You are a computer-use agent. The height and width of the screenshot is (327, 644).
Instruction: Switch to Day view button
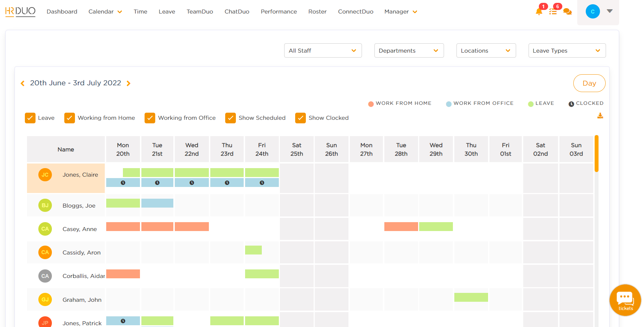coord(589,83)
